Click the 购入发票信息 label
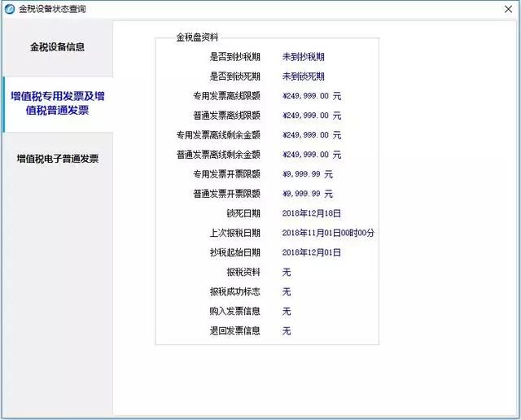The width and height of the screenshot is (521, 420). (235, 312)
